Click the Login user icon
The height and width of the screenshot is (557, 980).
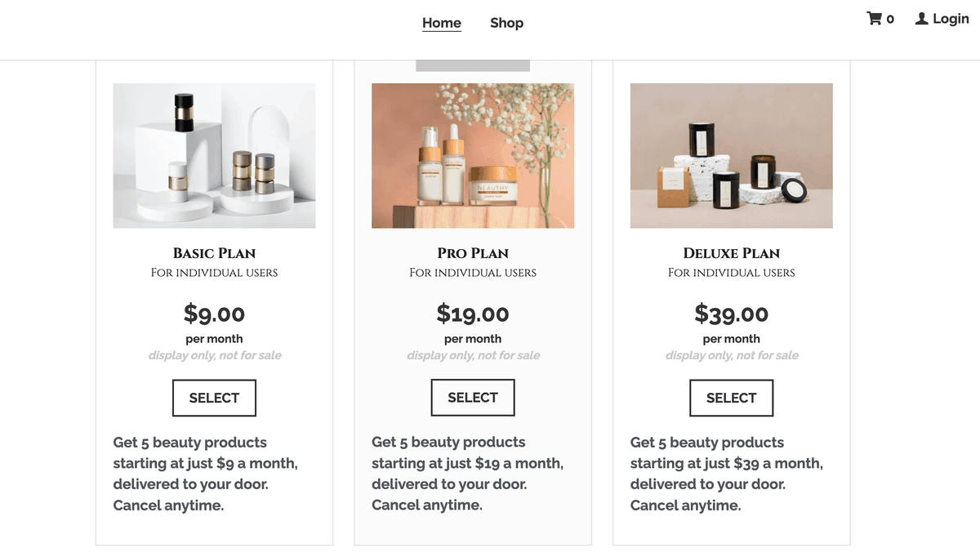(921, 19)
